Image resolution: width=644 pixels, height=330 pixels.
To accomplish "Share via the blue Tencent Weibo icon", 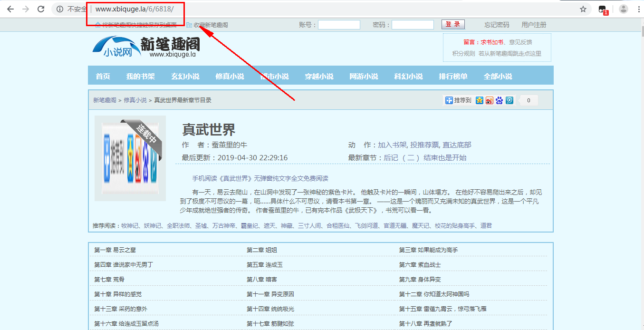I will pos(509,100).
